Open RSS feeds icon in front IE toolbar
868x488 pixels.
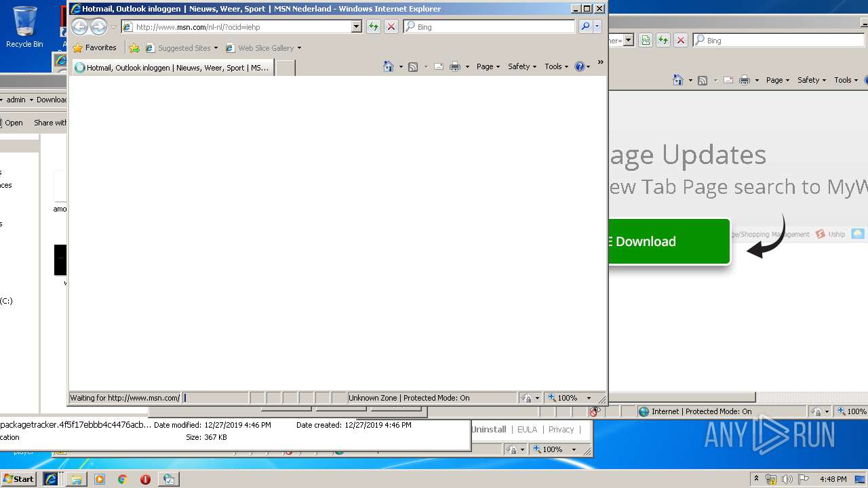tap(413, 66)
